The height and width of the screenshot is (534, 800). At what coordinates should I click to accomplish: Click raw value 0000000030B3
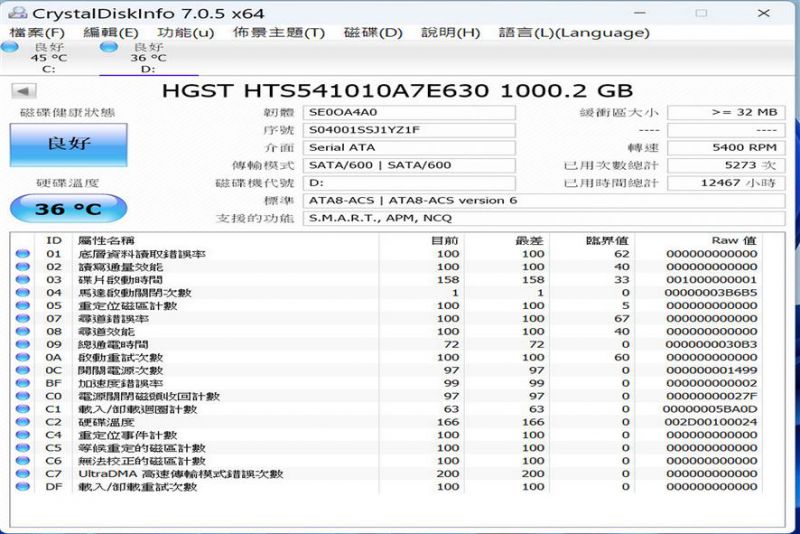[x=711, y=344]
